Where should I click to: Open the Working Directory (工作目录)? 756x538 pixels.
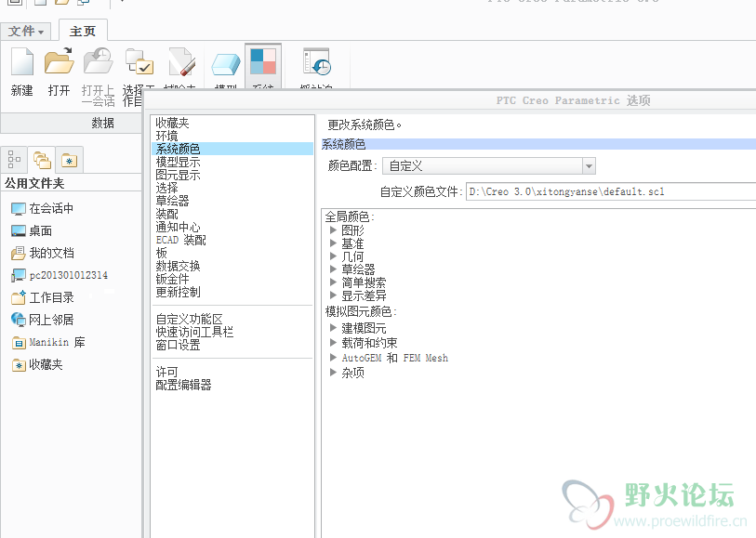(x=43, y=297)
